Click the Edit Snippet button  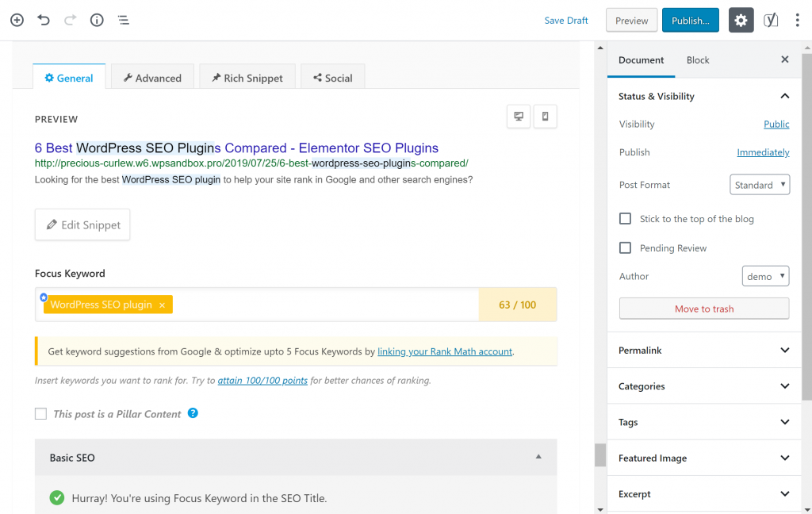(82, 224)
